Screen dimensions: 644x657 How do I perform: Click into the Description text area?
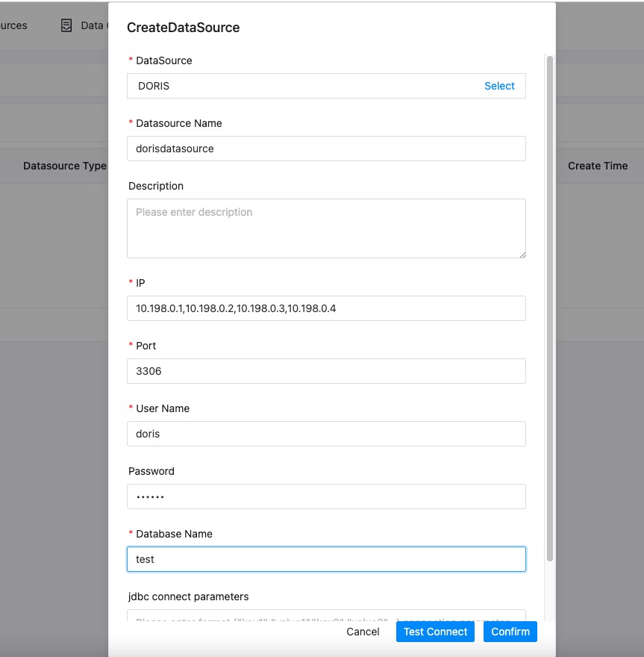pyautogui.click(x=326, y=228)
